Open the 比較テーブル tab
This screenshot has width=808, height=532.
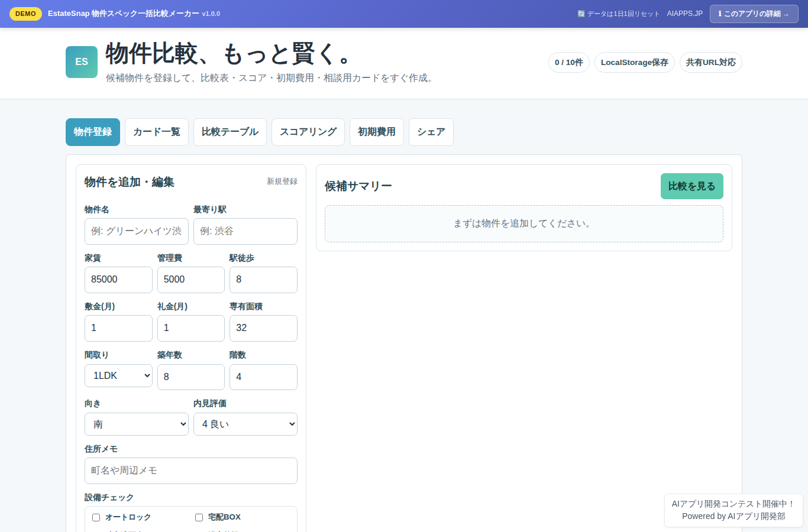click(x=230, y=132)
